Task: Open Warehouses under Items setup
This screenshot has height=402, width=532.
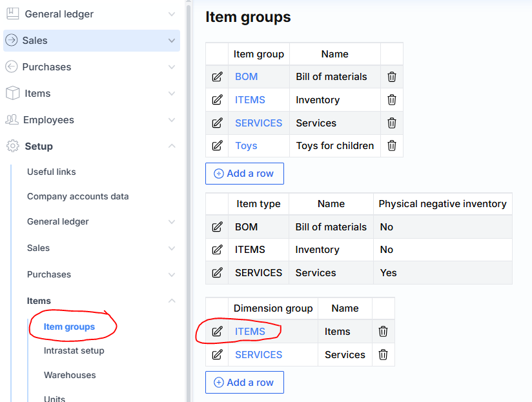Action: [70, 375]
